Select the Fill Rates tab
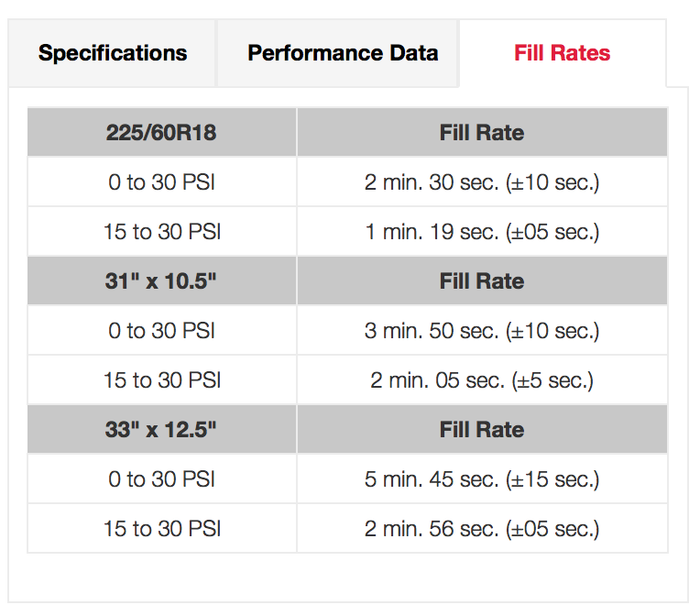The width and height of the screenshot is (700, 616). (562, 53)
